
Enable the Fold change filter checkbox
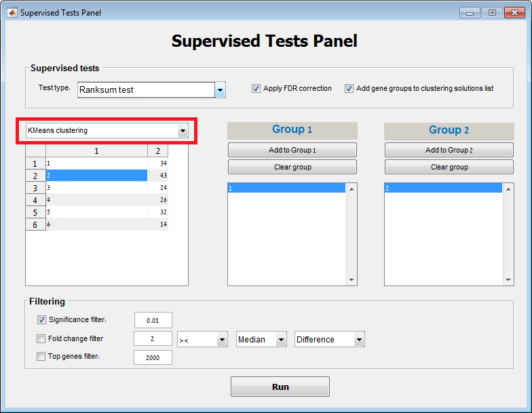[41, 338]
